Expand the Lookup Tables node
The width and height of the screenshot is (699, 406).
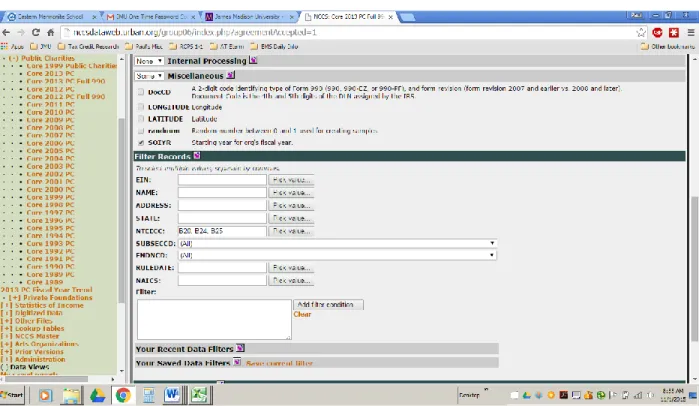[6, 328]
